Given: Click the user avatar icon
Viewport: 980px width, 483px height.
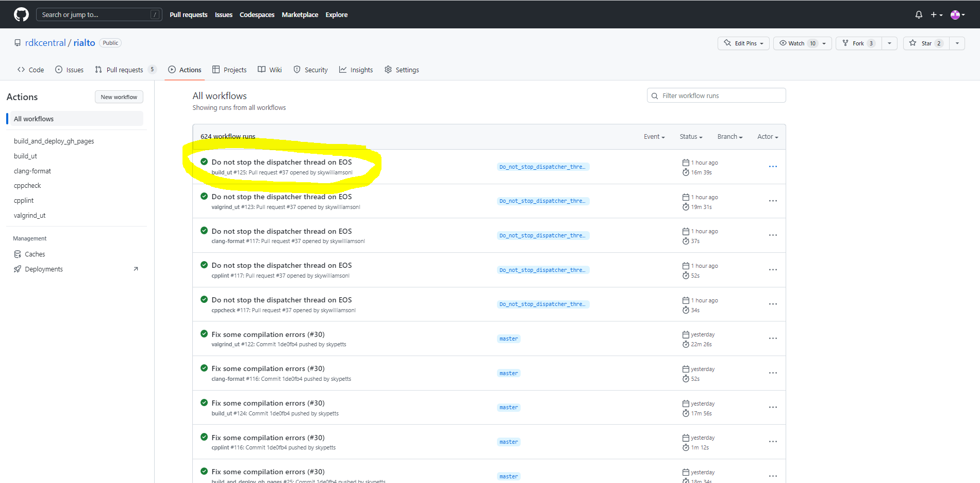Looking at the screenshot, I should click(955, 15).
